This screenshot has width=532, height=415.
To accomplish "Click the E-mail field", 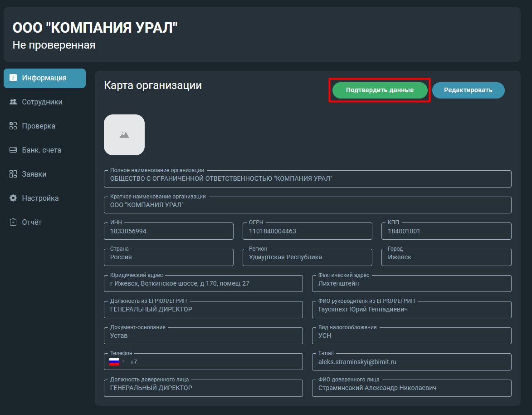I will (x=411, y=362).
